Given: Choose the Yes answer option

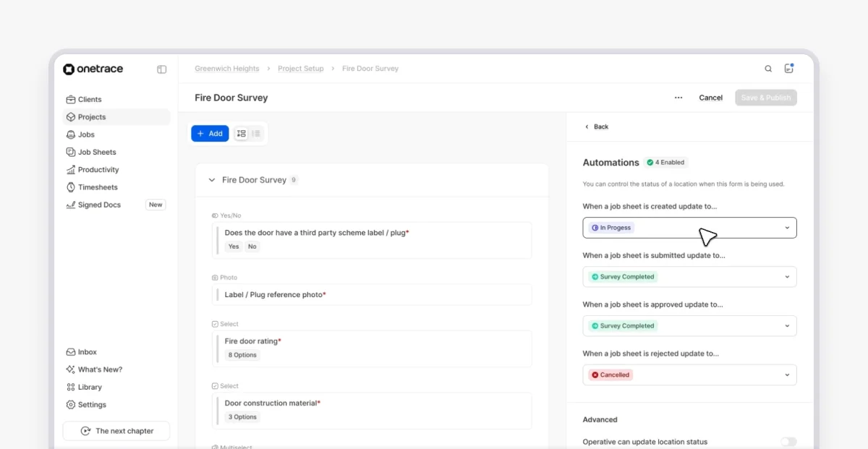Looking at the screenshot, I should 234,247.
